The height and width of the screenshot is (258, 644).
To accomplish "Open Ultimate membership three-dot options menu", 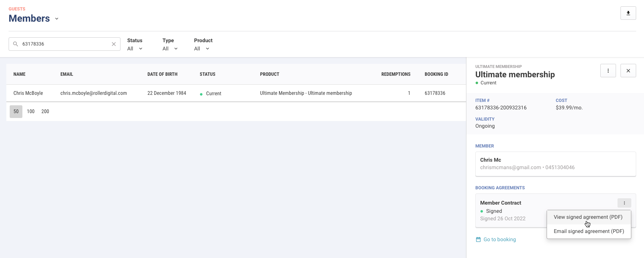I will pyautogui.click(x=608, y=71).
